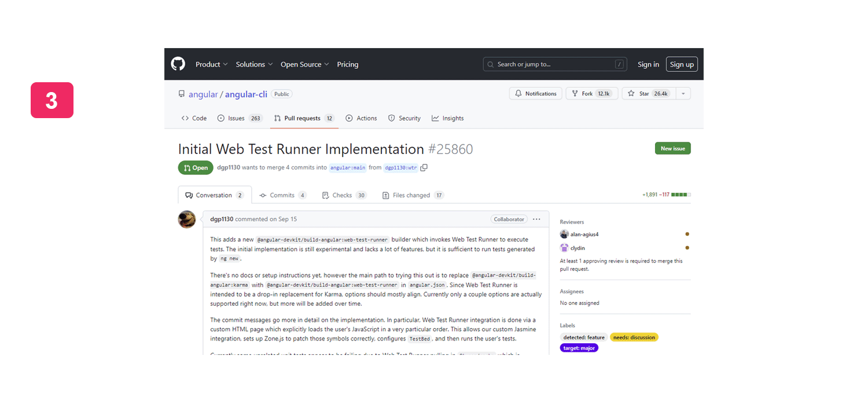Star the repository with Star button

click(649, 93)
